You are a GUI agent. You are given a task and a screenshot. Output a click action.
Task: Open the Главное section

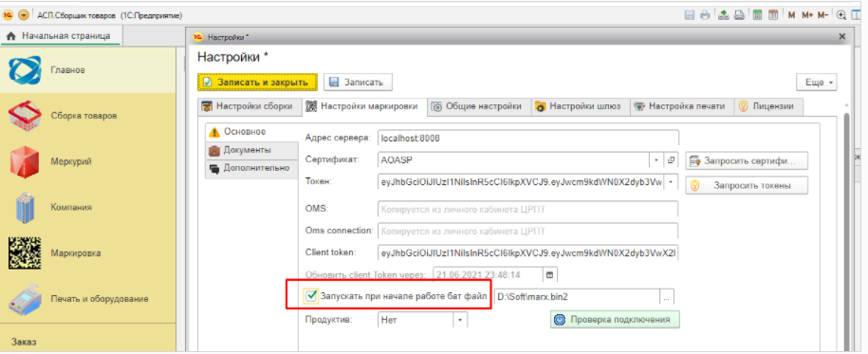coord(87,70)
